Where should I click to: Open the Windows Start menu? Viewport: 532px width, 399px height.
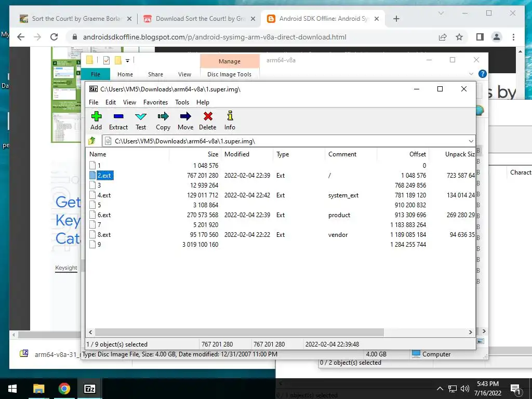point(12,389)
